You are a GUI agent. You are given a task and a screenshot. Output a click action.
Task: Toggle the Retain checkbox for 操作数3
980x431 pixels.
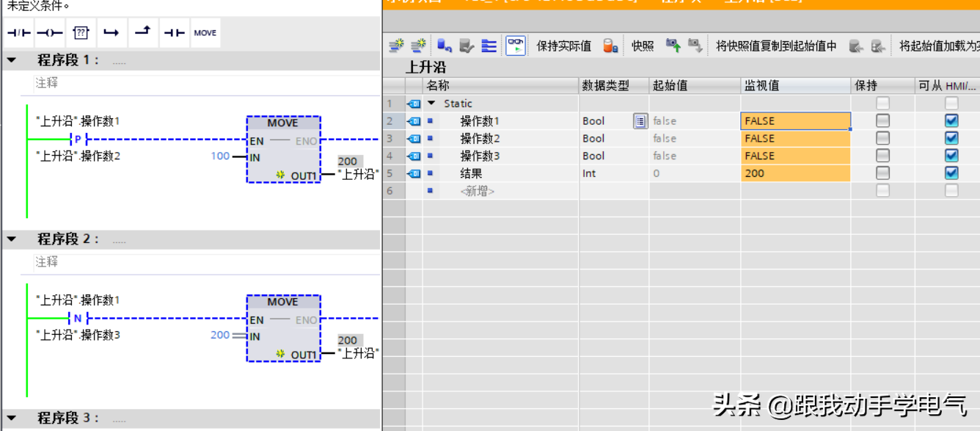[882, 156]
